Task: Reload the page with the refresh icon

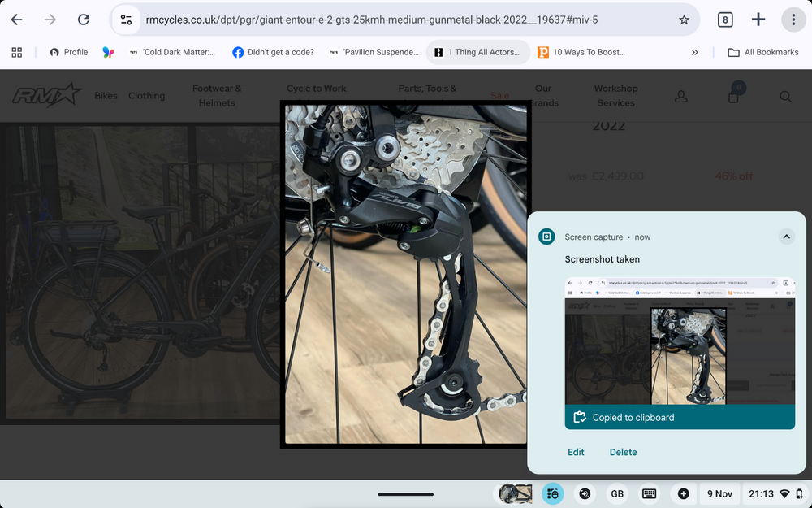Action: coord(84,20)
